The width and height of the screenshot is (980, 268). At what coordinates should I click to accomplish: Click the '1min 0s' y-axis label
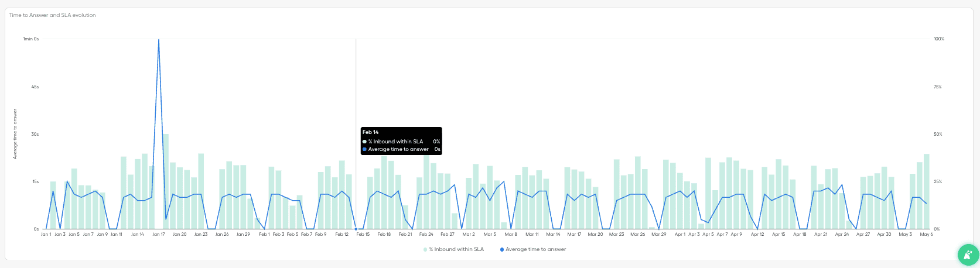click(x=31, y=39)
